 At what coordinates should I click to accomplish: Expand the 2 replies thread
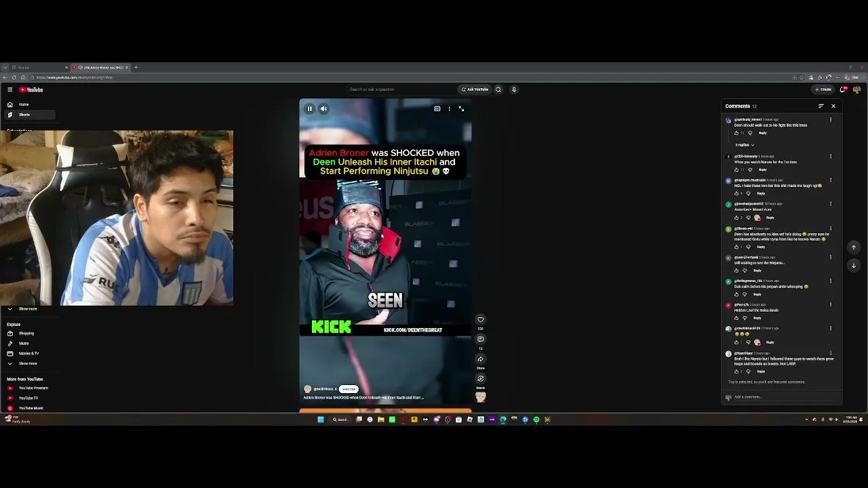pos(745,145)
